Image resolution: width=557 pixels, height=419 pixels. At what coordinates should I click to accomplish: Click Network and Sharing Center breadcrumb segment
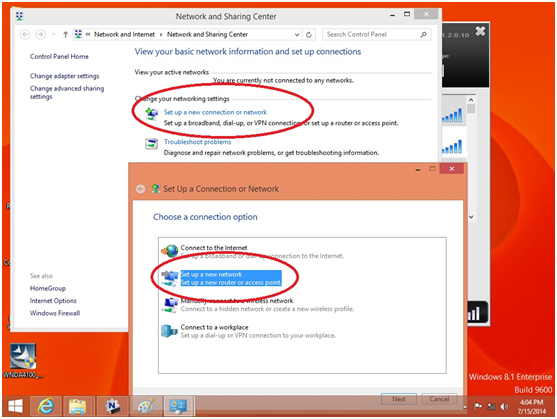(x=207, y=34)
